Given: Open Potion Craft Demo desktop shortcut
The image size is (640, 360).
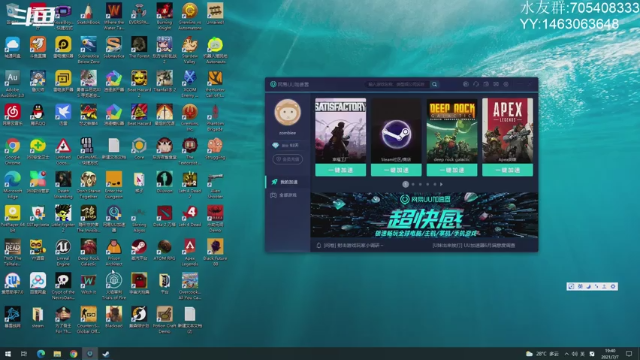Looking at the screenshot, I should pyautogui.click(x=164, y=320).
